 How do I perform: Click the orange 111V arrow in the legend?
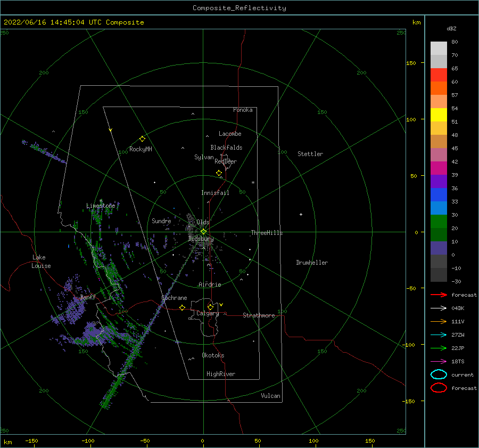[x=439, y=321]
